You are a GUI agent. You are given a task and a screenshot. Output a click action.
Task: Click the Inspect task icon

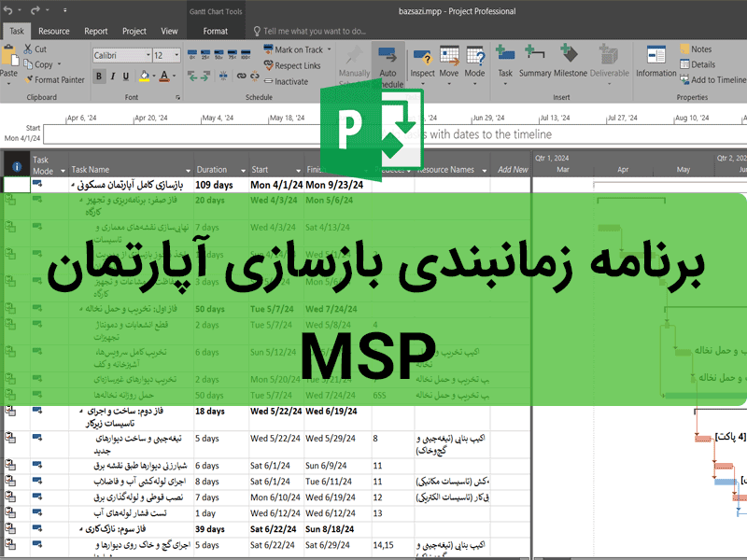422,59
